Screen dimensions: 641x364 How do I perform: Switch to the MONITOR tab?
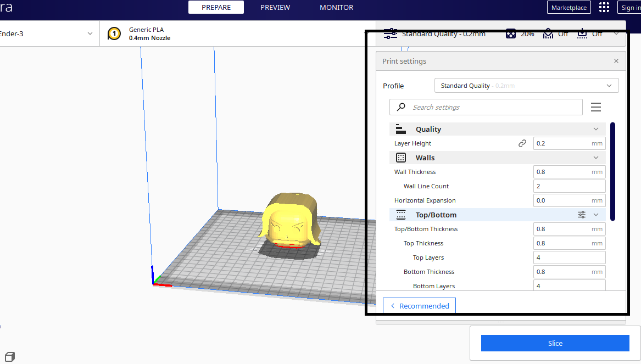click(337, 7)
